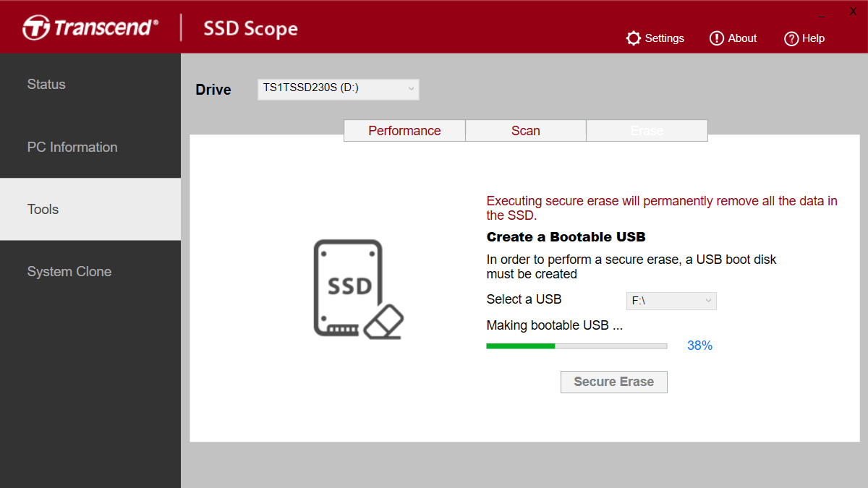Click the bootable USB progress bar

click(x=576, y=346)
